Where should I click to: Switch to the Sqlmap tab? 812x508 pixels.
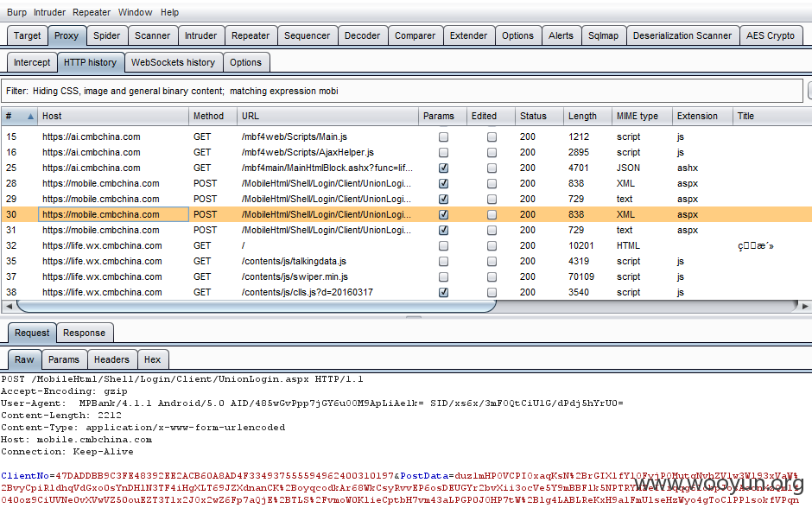coord(603,35)
